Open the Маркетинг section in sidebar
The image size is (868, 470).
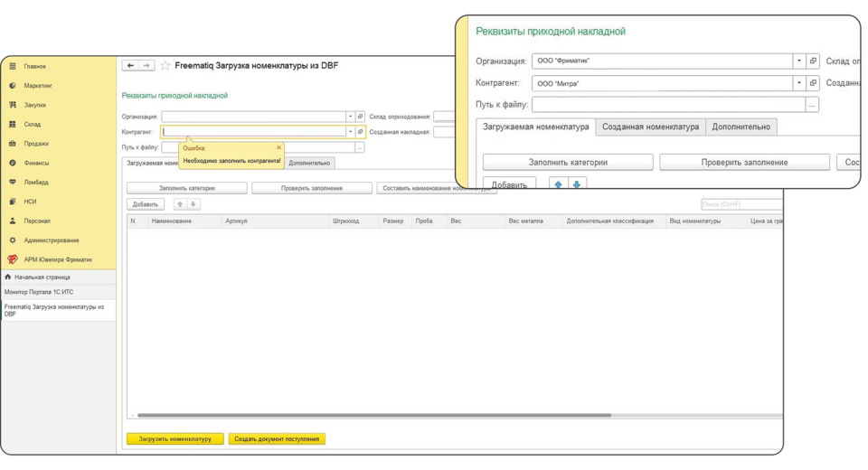[38, 86]
